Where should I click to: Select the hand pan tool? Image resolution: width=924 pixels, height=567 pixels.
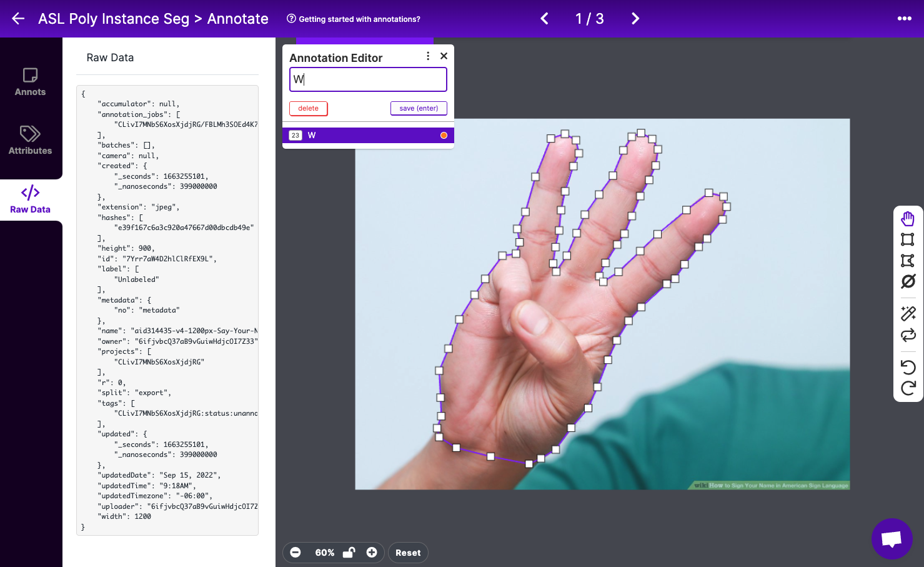point(908,219)
